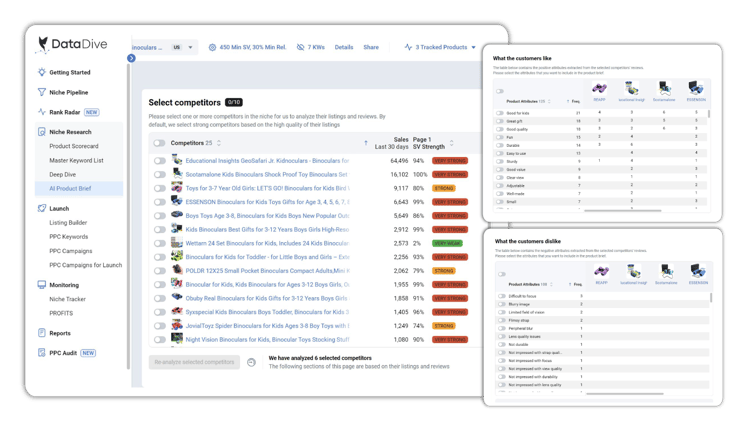Click the Launch rocket icon
Image resolution: width=750 pixels, height=437 pixels.
point(42,208)
